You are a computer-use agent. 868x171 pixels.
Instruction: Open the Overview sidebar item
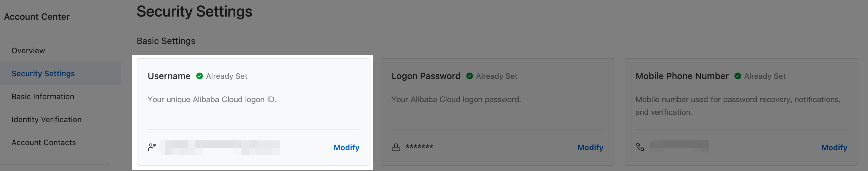[28, 50]
